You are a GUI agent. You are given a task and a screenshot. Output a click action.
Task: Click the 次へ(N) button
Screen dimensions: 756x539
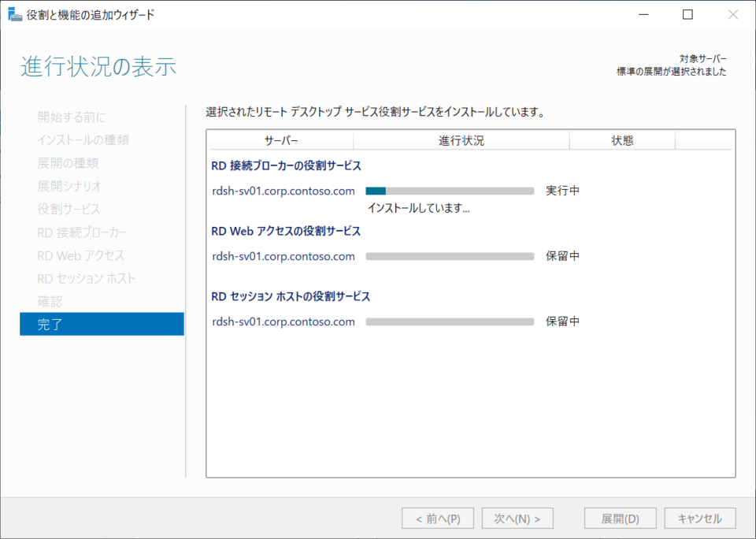[x=517, y=519]
